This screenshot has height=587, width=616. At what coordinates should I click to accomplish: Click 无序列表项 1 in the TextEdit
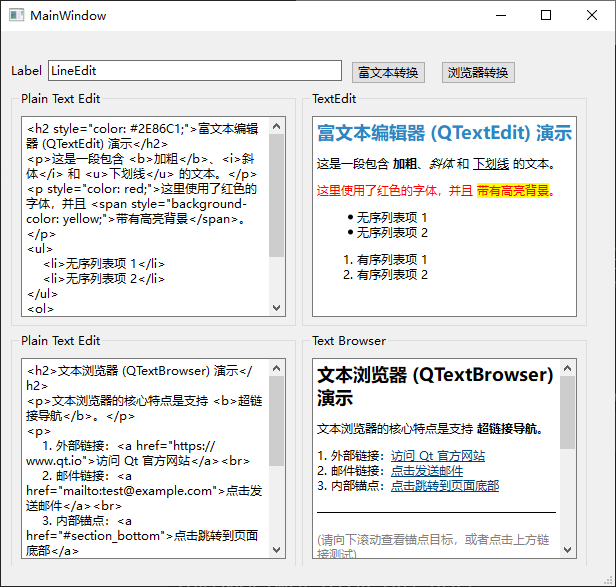coord(392,217)
